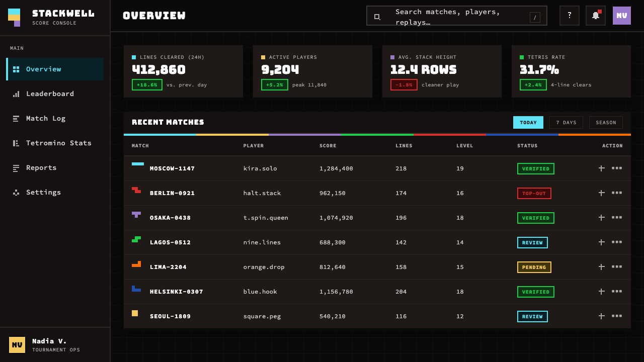Select score 962,150
Viewport: 644px width, 362px height.
(x=333, y=193)
